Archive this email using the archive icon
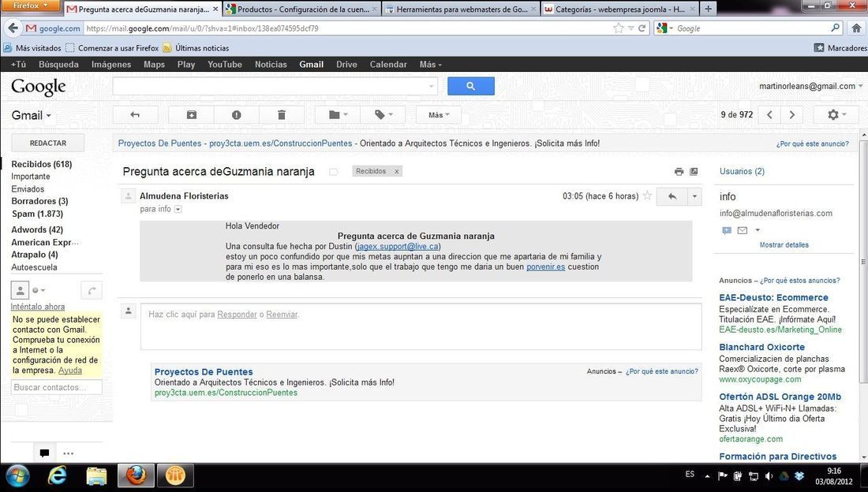This screenshot has width=868, height=492. tap(191, 115)
